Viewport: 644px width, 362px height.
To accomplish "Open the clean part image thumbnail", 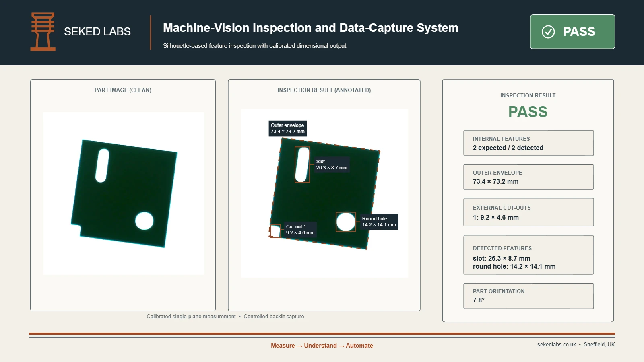I will click(x=124, y=193).
